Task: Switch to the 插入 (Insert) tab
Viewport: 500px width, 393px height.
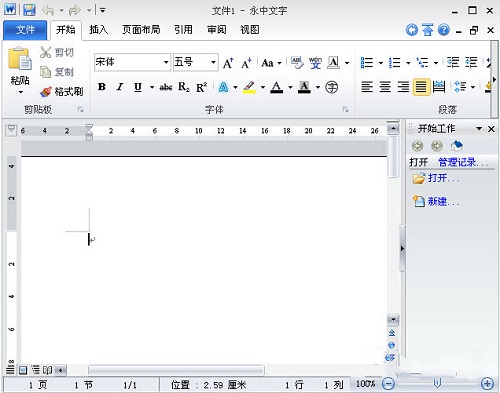Action: 99,30
